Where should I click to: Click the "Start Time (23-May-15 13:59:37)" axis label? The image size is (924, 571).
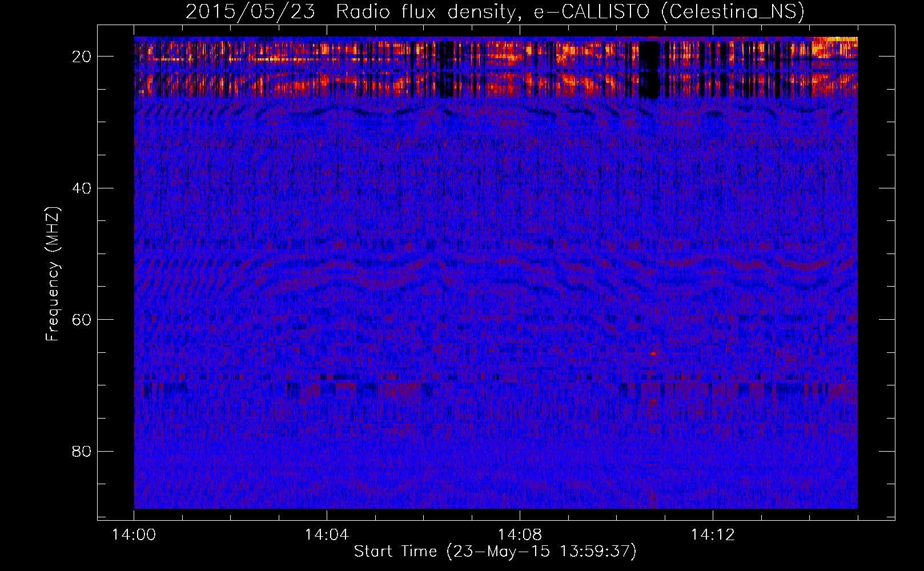pos(495,552)
